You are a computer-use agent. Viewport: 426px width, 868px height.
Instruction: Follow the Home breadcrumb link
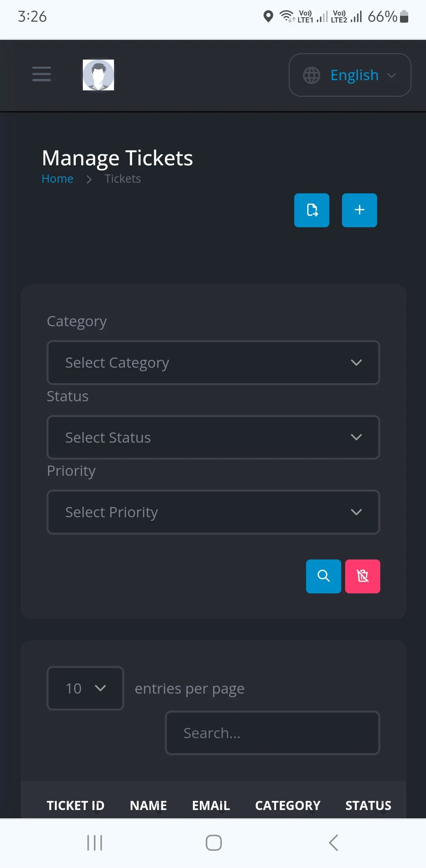pyautogui.click(x=58, y=179)
